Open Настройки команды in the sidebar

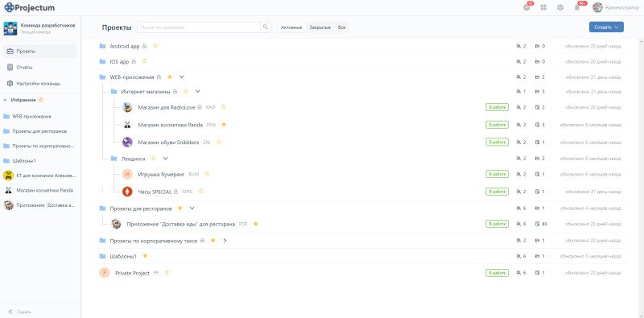(x=39, y=84)
